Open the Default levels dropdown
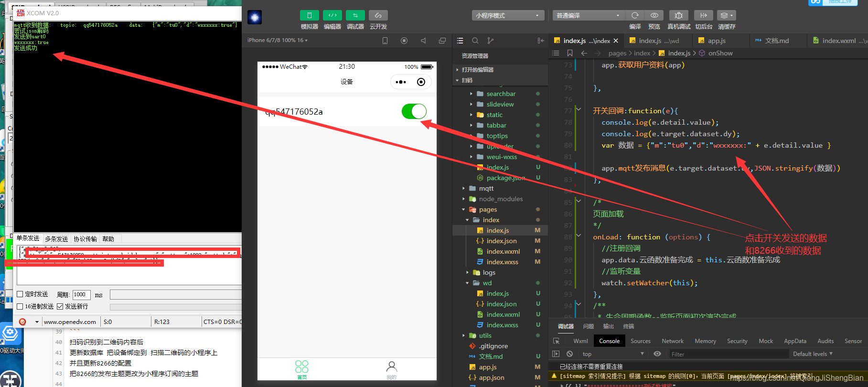This screenshot has width=868, height=387. tap(813, 354)
